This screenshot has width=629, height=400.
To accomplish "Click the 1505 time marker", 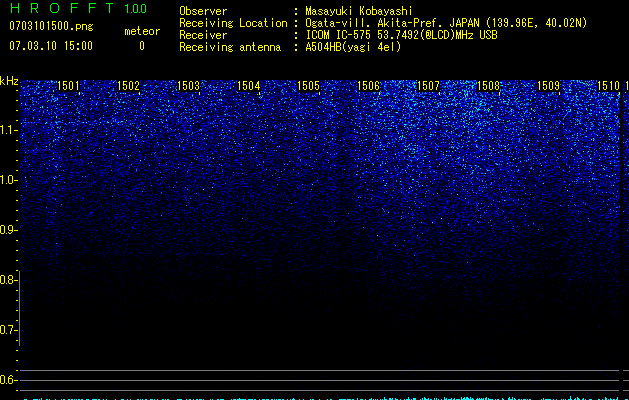I will (x=308, y=86).
